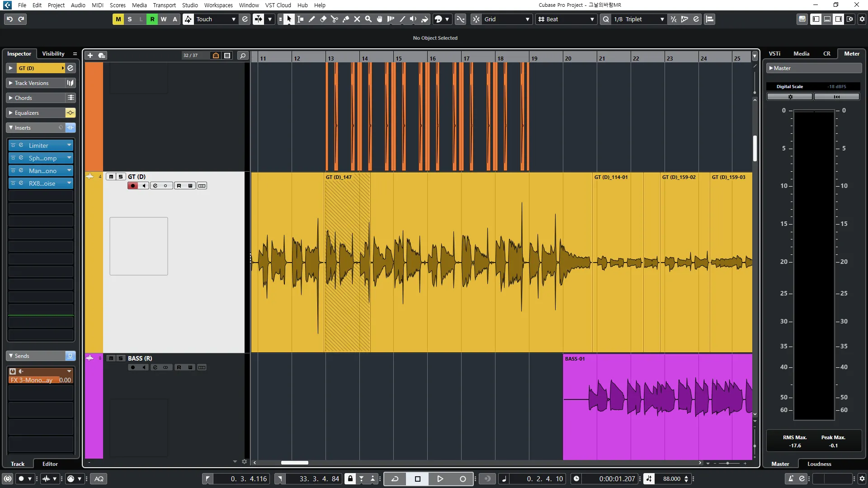Open the Beat grid type dropdown
The image size is (868, 488).
pos(566,19)
